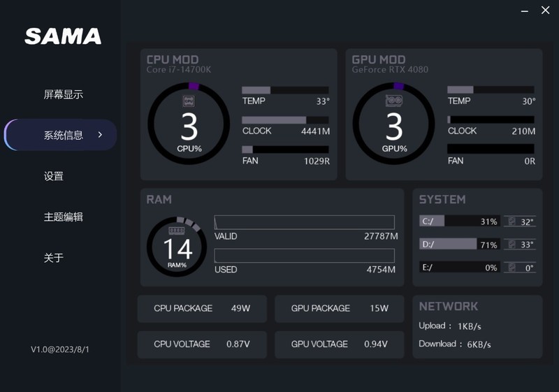The image size is (559, 392).
Task: Click the graphics card icon in the GPU gauge
Action: click(394, 101)
